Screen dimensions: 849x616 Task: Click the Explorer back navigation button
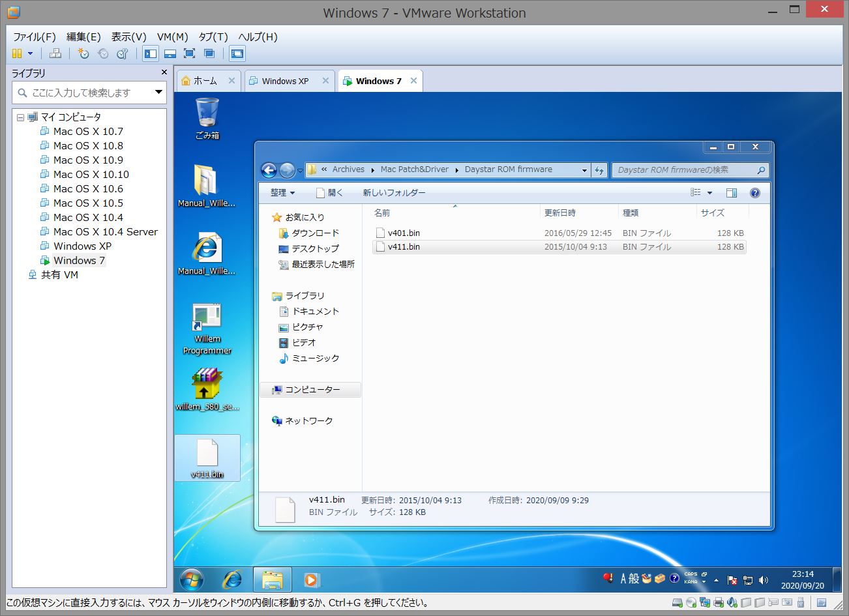[x=269, y=170]
